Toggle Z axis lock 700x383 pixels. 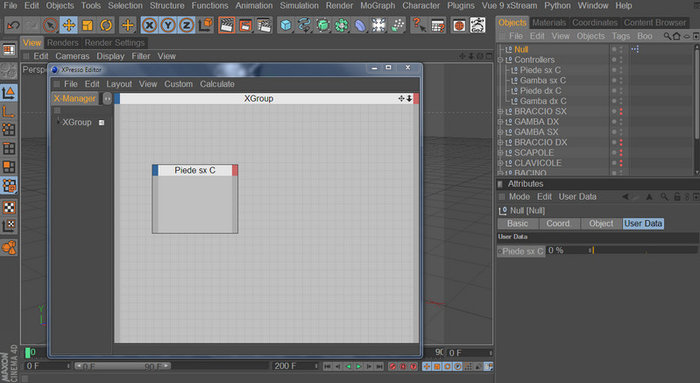[186, 25]
